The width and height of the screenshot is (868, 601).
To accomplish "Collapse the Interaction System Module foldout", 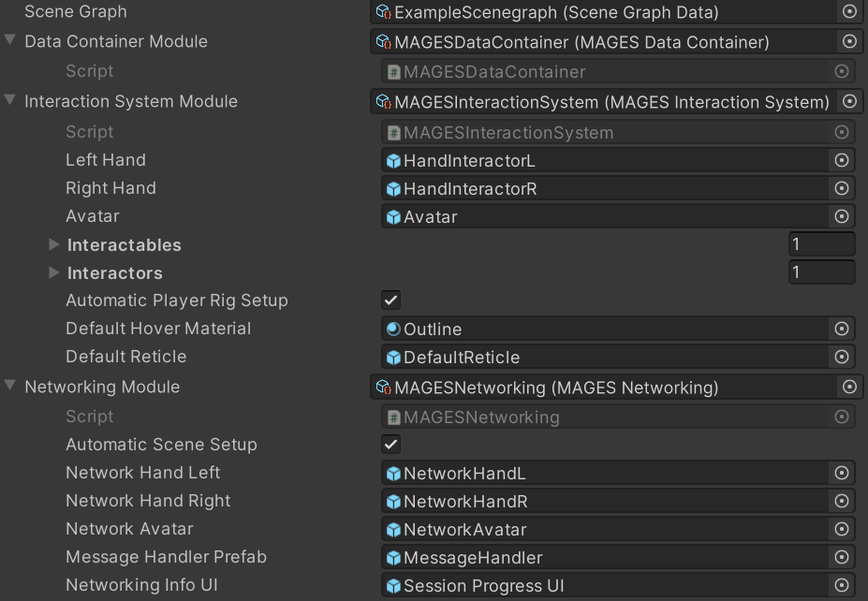I will tap(10, 99).
